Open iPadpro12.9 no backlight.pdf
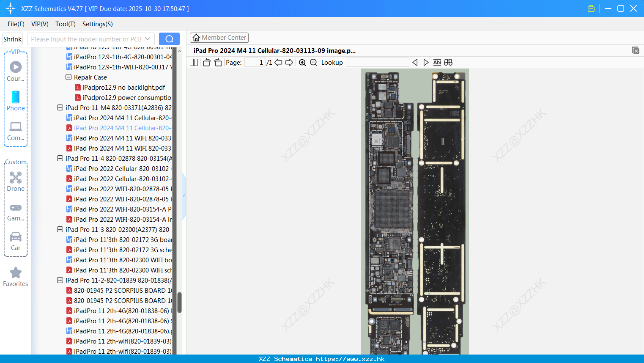The width and height of the screenshot is (644, 363). coord(123,87)
